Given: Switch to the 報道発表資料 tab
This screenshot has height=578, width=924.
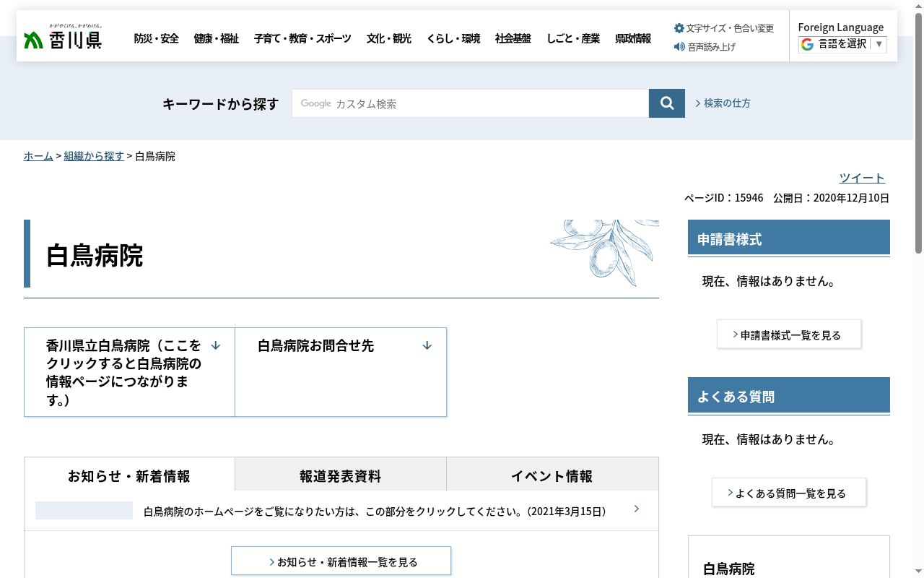Looking at the screenshot, I should coord(341,475).
